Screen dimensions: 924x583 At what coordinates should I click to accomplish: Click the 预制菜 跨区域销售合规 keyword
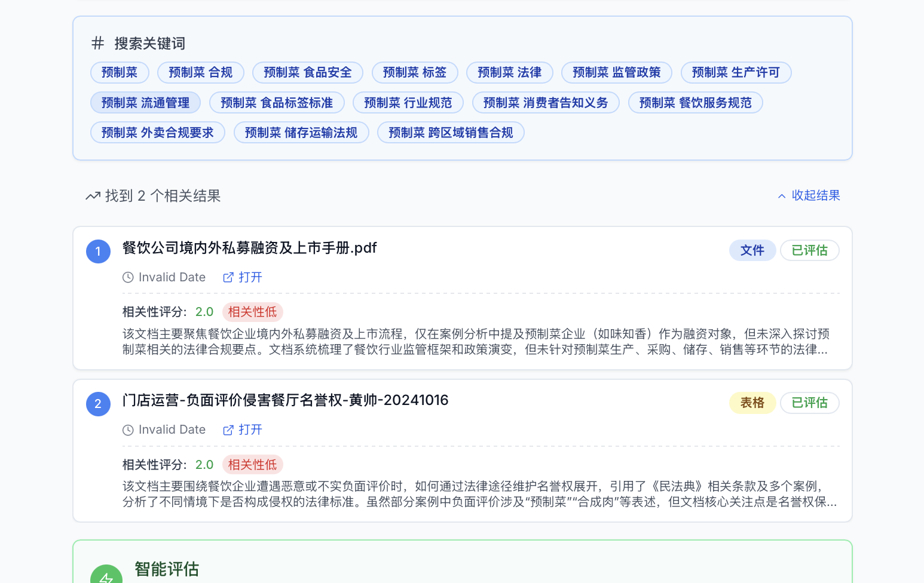point(450,133)
